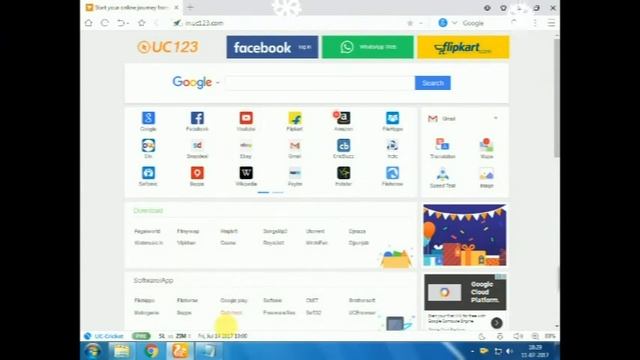Open the Google play link
The height and width of the screenshot is (360, 640).
234,300
